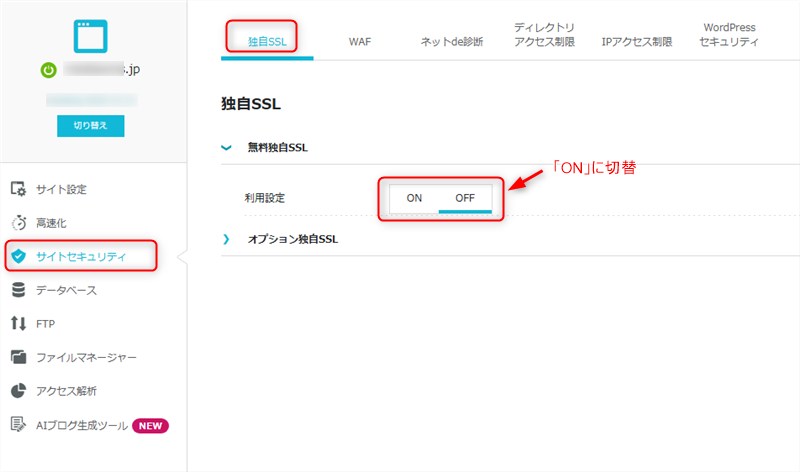
Task: Select the IPアクセス制限 tab
Action: [637, 42]
